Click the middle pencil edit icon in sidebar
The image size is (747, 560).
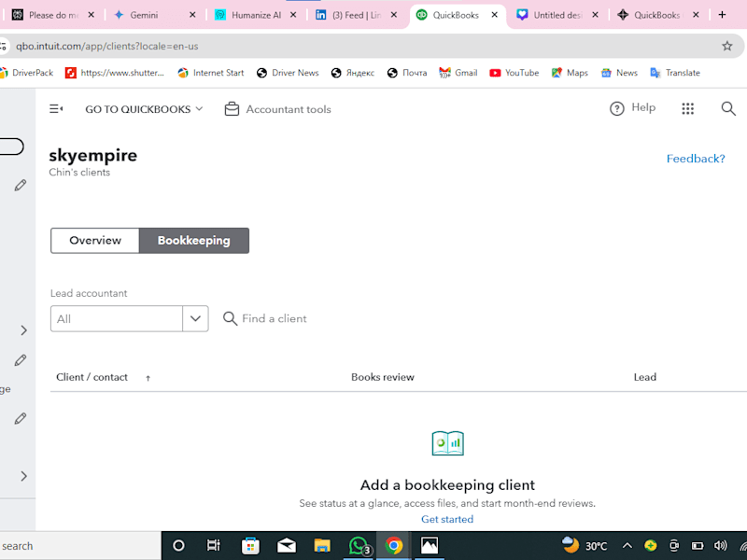click(20, 360)
